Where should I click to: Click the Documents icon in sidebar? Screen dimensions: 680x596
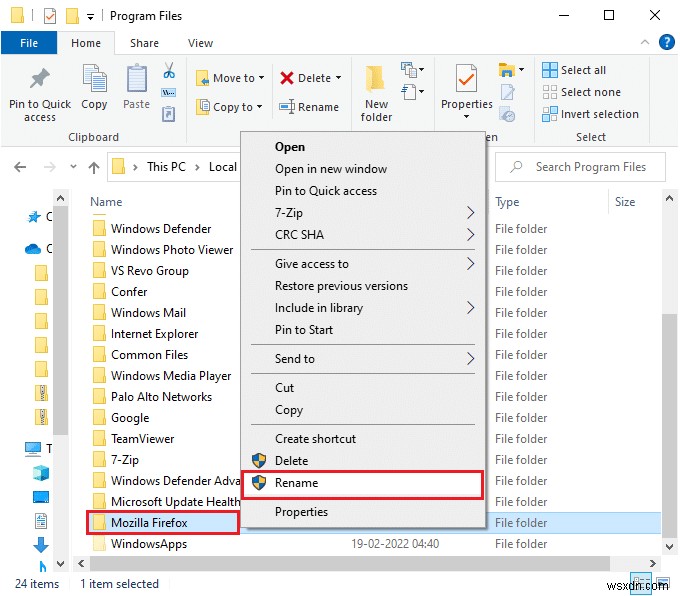41,521
